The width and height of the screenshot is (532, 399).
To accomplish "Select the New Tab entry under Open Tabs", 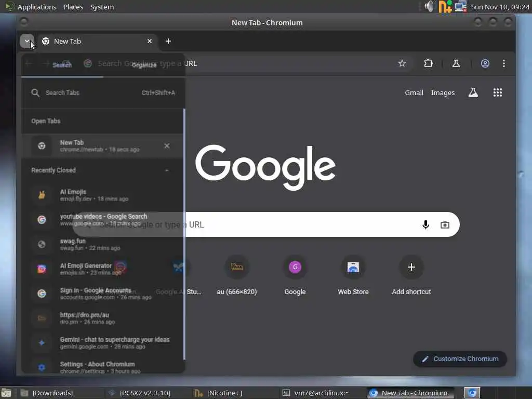I will [103, 146].
